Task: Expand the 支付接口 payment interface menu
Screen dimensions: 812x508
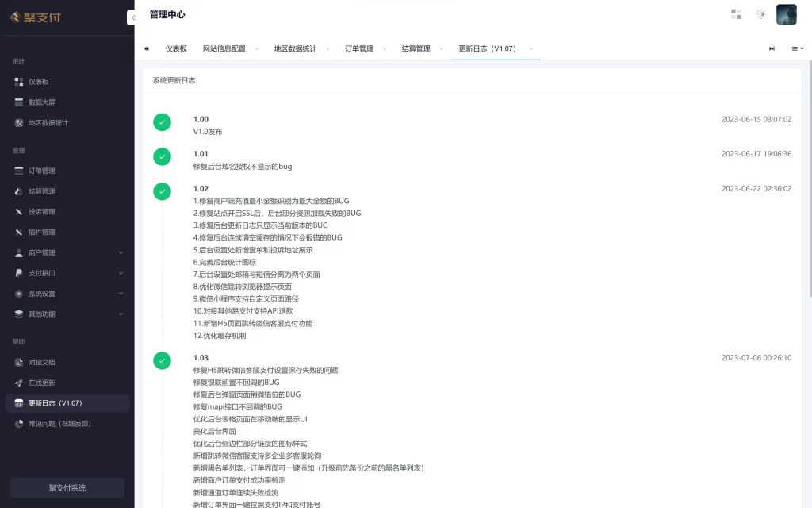Action: pyautogui.click(x=66, y=273)
